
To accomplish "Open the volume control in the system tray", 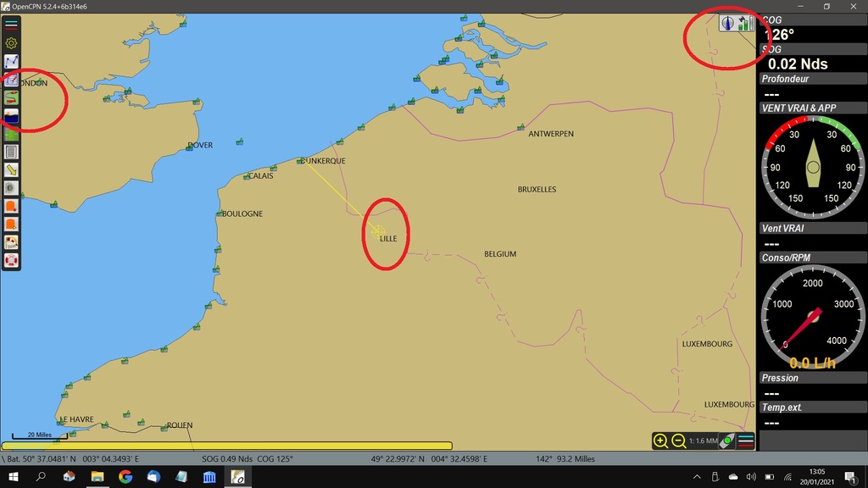I will coord(751,477).
